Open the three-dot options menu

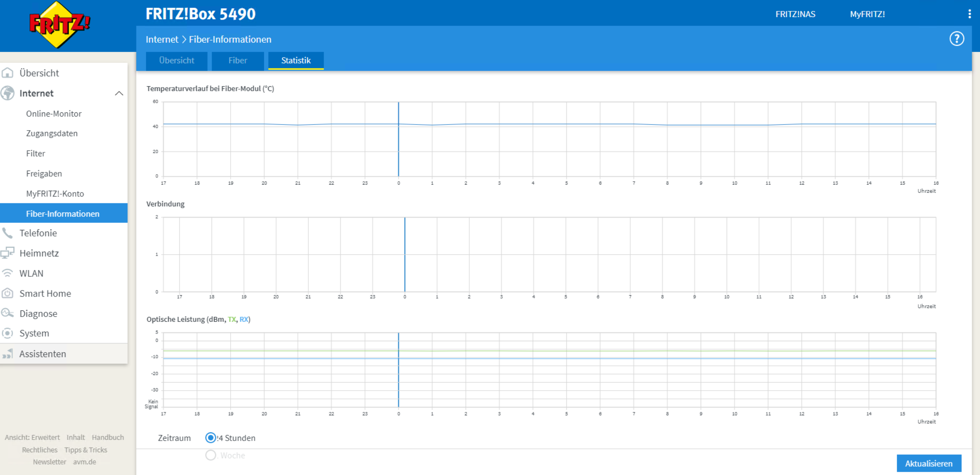click(969, 14)
